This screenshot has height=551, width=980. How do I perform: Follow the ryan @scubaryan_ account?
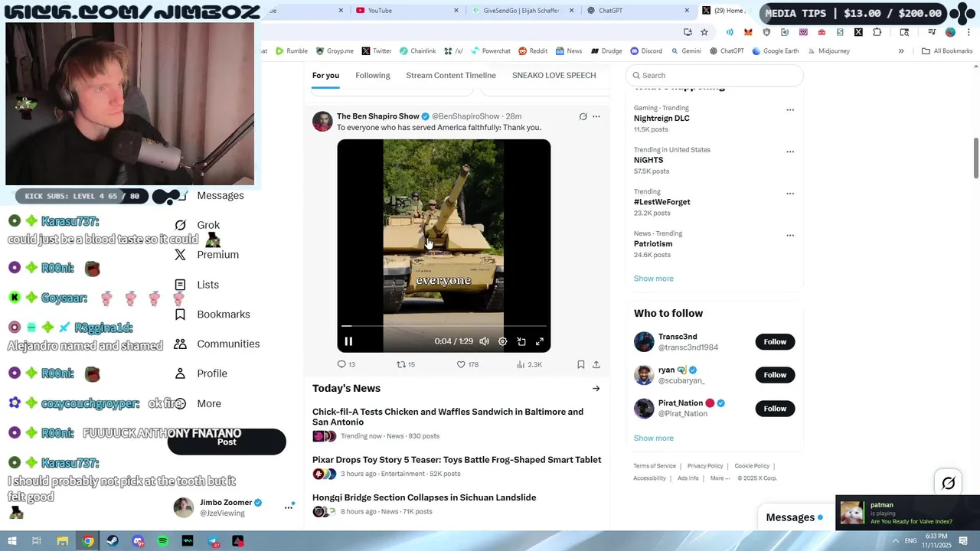775,375
